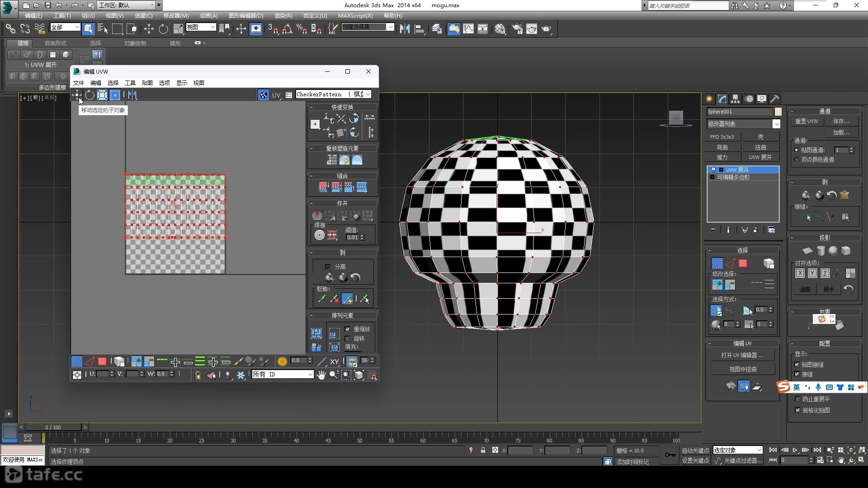
Task: Open the 修改器(M) main menu
Action: click(176, 15)
